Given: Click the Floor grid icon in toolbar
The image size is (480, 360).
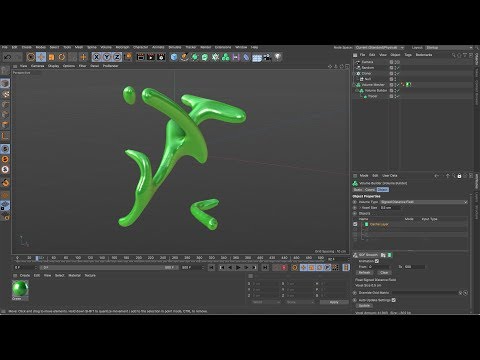Looking at the screenshot, I should pos(257,58).
